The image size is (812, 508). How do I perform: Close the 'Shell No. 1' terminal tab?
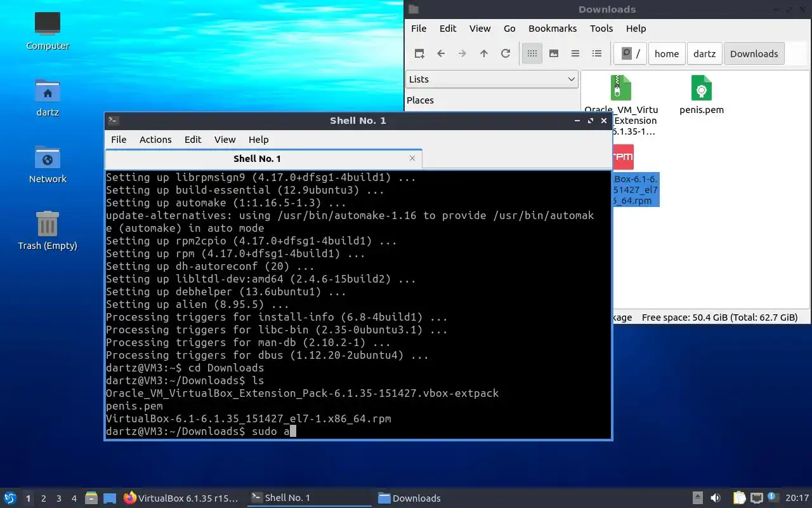412,158
